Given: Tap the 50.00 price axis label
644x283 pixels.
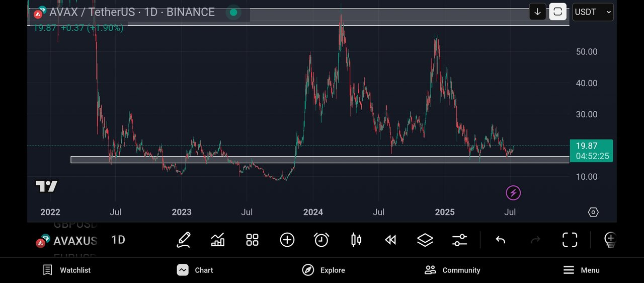Looking at the screenshot, I should (x=587, y=52).
